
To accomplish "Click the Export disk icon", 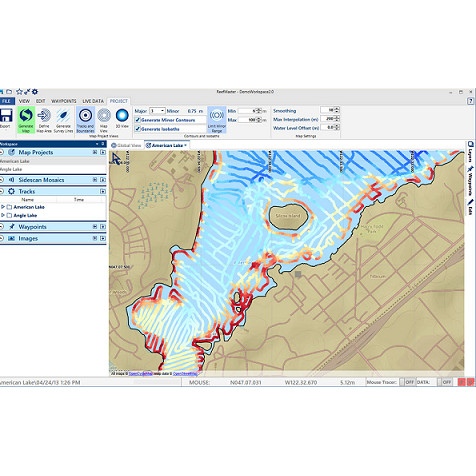I will click(x=6, y=115).
